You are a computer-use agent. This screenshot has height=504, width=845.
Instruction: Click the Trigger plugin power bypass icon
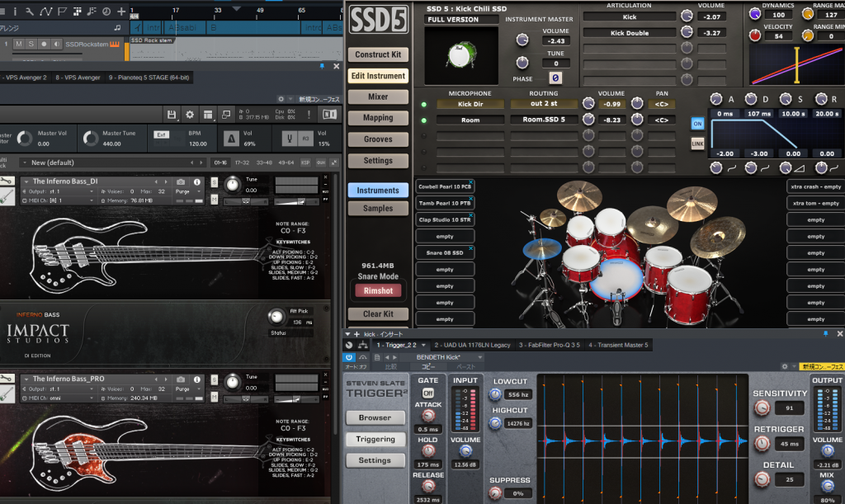tap(349, 357)
